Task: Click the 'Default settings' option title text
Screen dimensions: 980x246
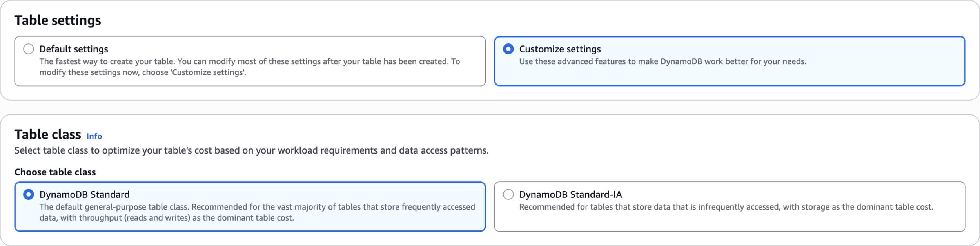Action: coord(74,49)
